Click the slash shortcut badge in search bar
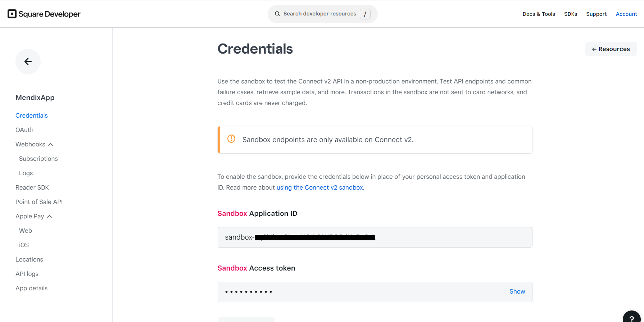 (366, 14)
